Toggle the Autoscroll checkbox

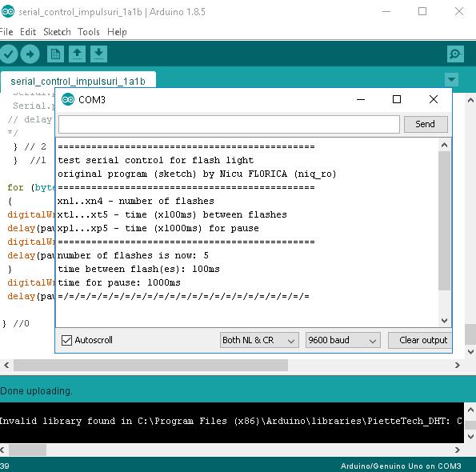pyautogui.click(x=66, y=340)
